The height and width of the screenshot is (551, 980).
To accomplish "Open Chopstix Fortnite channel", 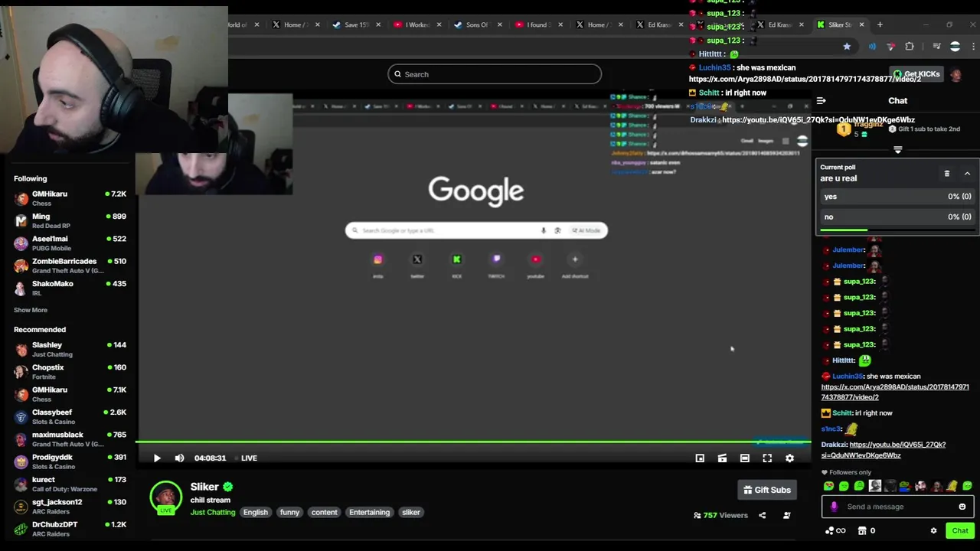I will coord(70,372).
